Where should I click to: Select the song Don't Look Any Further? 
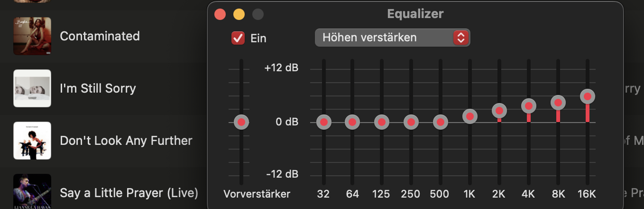pyautogui.click(x=126, y=141)
